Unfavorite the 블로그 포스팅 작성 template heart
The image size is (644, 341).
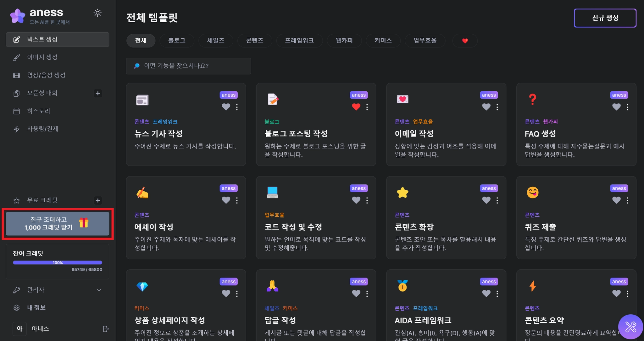pos(356,107)
